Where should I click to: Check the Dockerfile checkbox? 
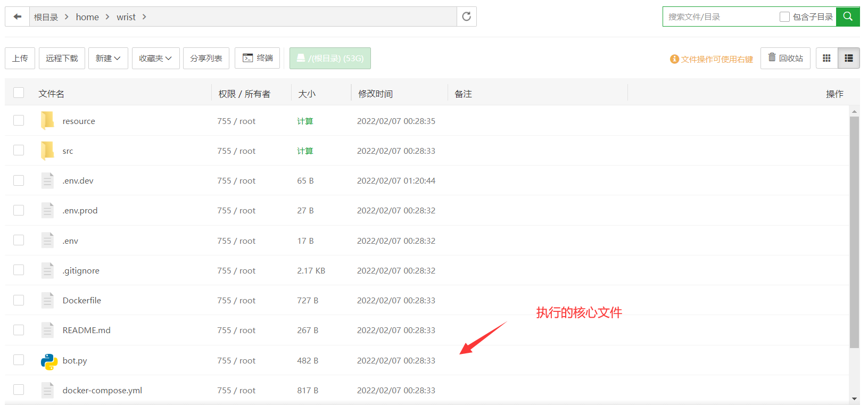[19, 300]
